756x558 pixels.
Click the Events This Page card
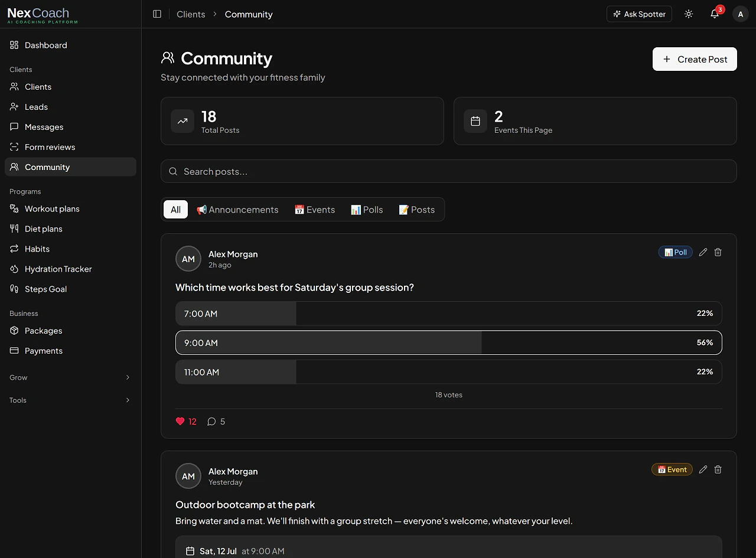595,121
